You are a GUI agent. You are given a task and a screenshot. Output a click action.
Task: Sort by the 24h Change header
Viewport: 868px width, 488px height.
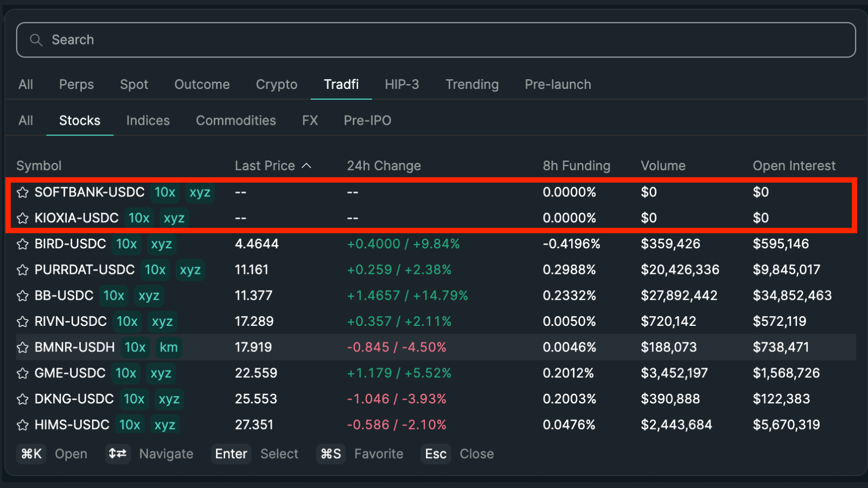pos(384,166)
